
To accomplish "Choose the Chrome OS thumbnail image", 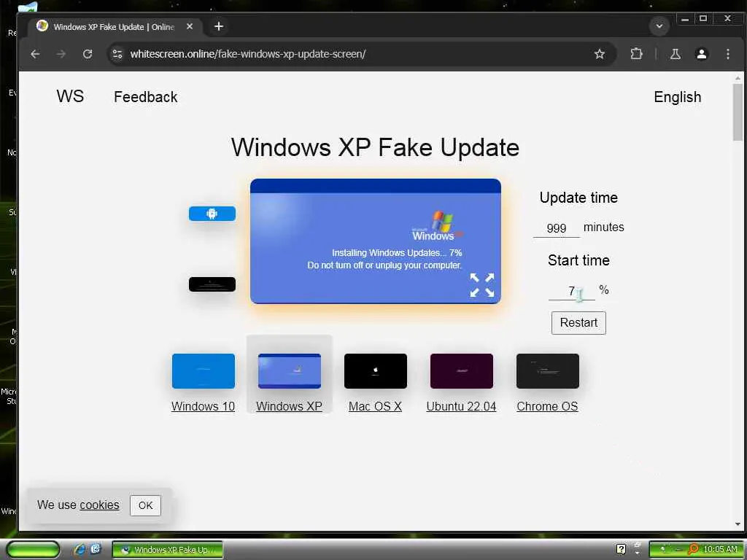I will [548, 371].
